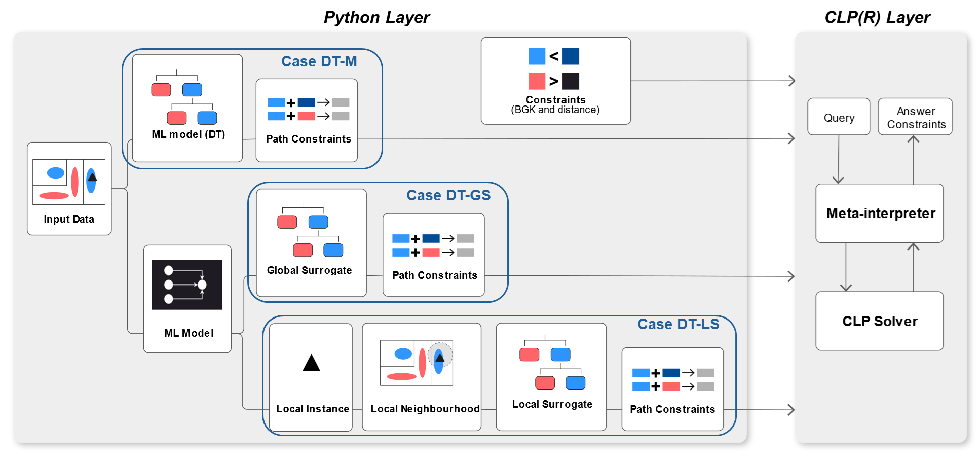Pick the red square beside the greater-than sign
Image resolution: width=980 pixels, height=460 pixels.
(537, 81)
